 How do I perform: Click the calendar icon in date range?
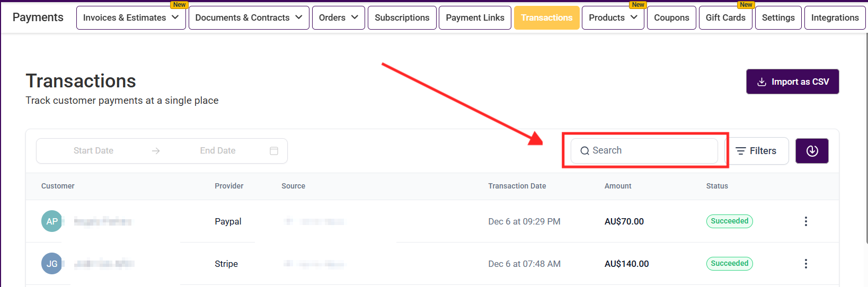[x=274, y=151]
